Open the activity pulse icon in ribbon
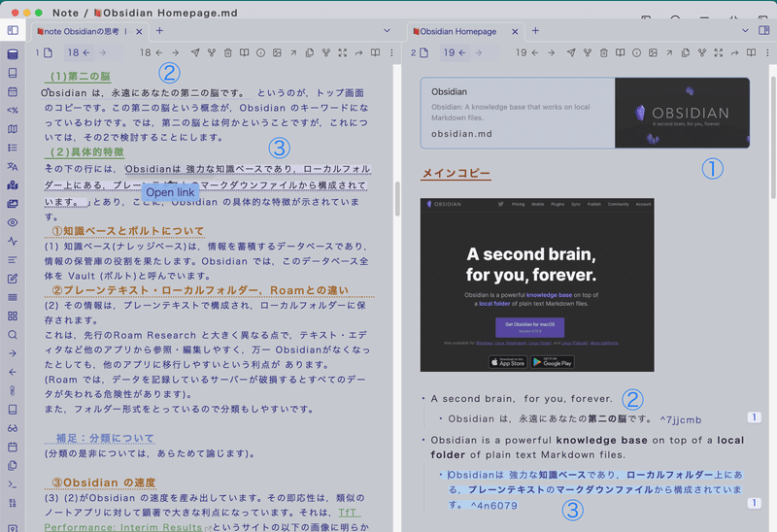The width and height of the screenshot is (777, 532). [13, 241]
